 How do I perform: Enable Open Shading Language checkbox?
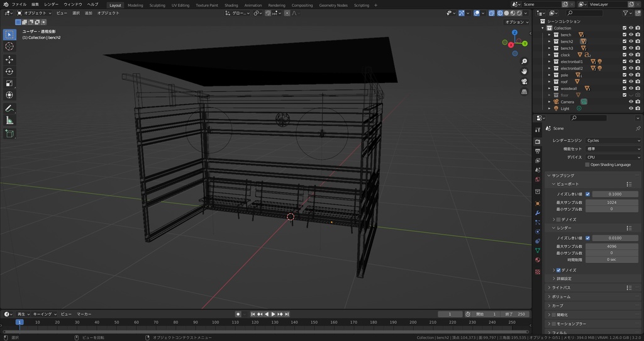click(587, 165)
